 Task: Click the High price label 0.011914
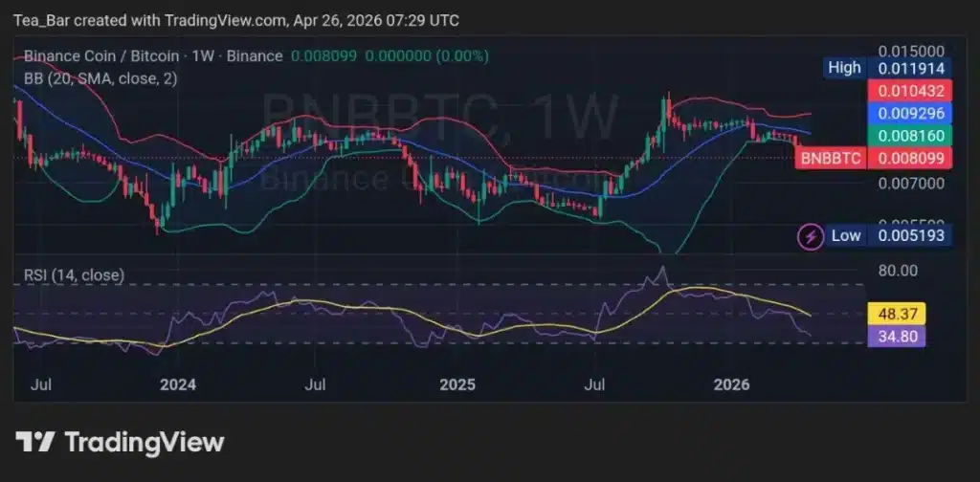coord(911,68)
